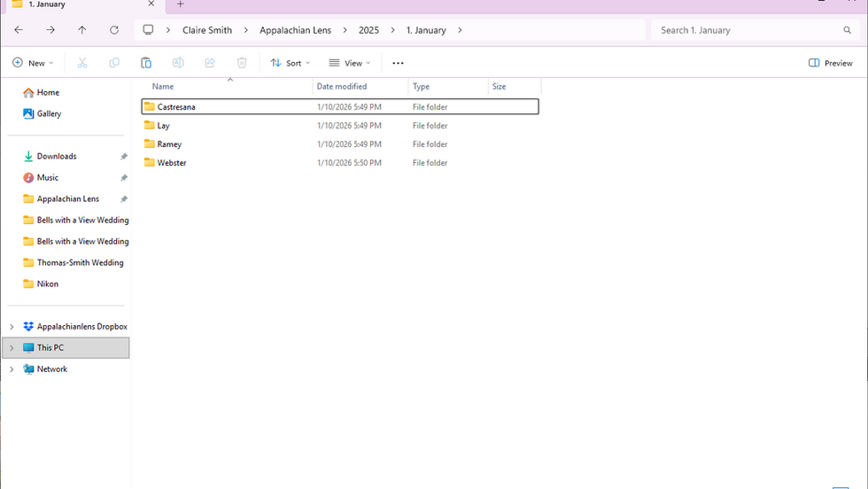Expand chevron after Appalachian Lens breadcrumb
The width and height of the screenshot is (868, 489).
(x=345, y=30)
